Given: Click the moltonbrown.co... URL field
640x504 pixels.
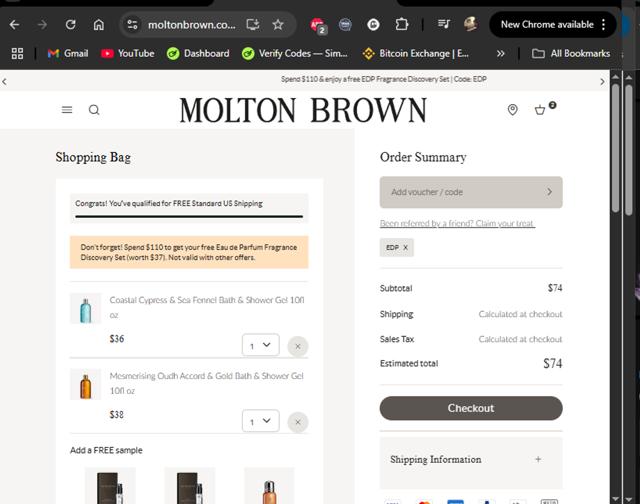Looking at the screenshot, I should [191, 25].
